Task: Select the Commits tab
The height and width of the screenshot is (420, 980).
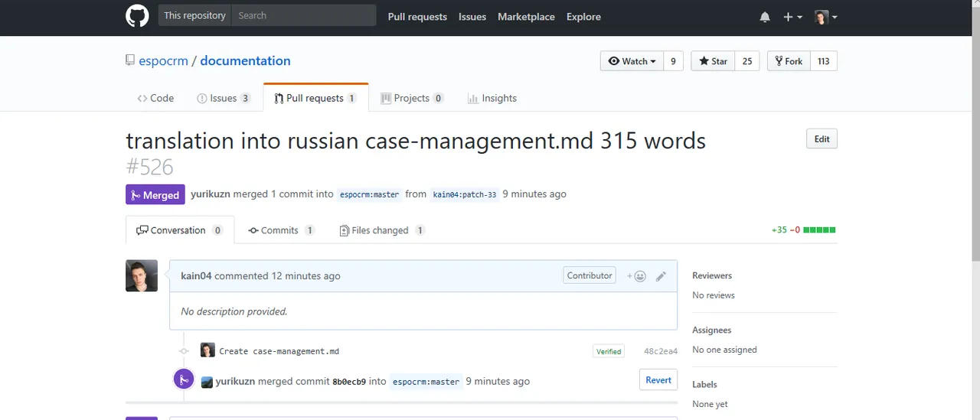Action: 281,230
